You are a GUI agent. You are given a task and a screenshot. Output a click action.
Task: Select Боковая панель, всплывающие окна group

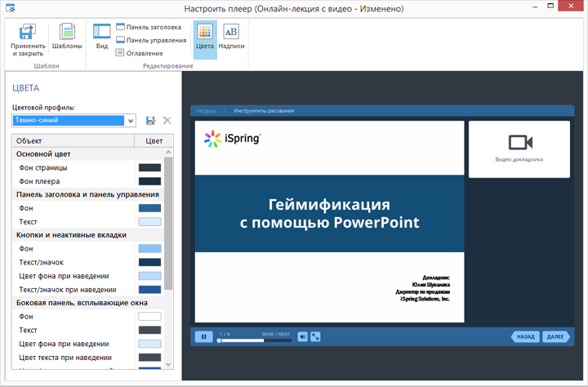(x=88, y=303)
